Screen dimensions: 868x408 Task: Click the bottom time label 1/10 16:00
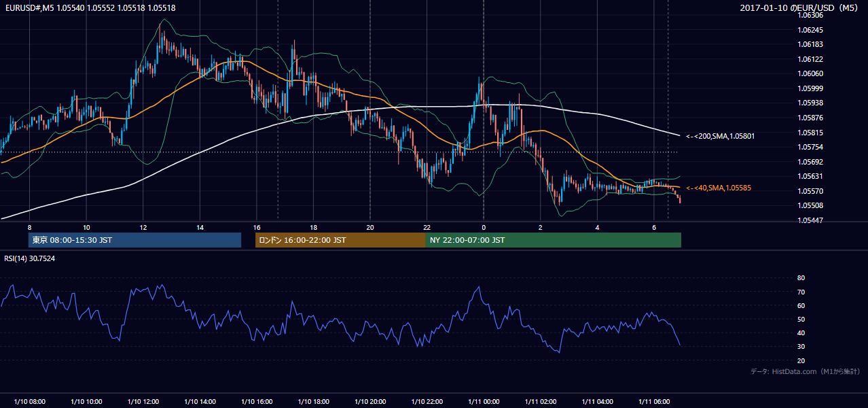point(256,402)
